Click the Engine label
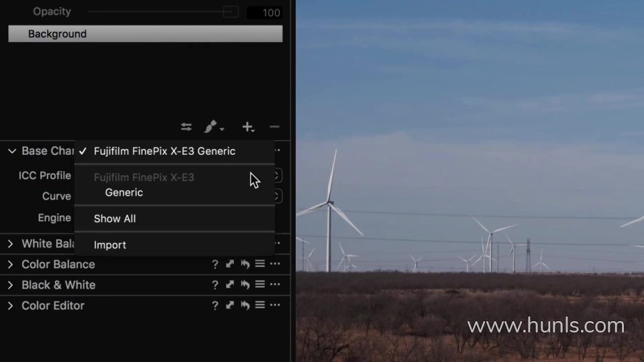This screenshot has height=362, width=644. pyautogui.click(x=54, y=217)
